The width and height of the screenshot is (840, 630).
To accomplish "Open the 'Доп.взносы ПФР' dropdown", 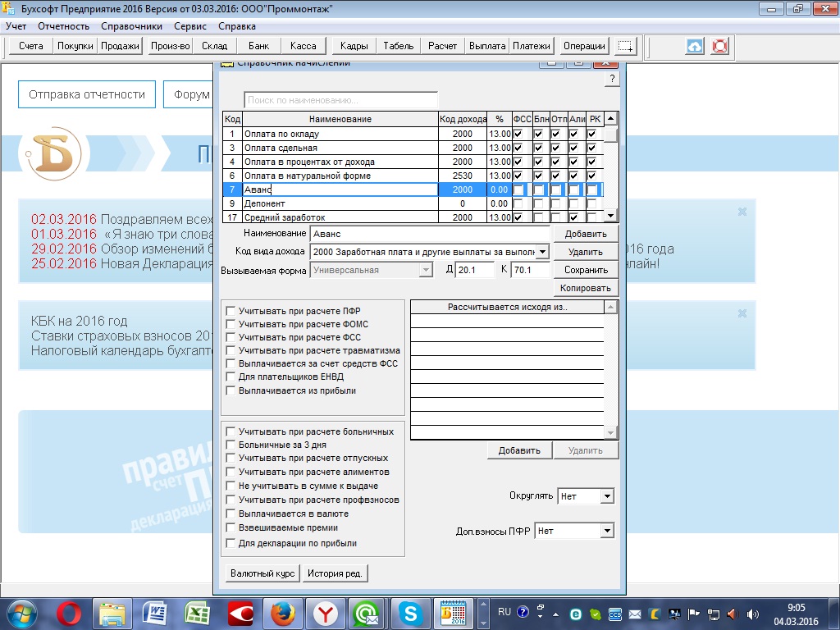I will click(x=606, y=531).
